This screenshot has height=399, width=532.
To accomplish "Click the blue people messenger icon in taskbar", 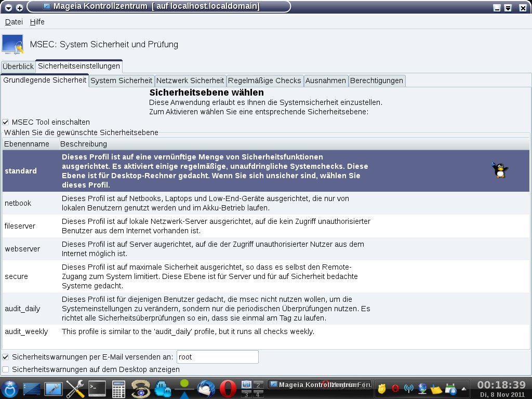I will coord(162,389).
